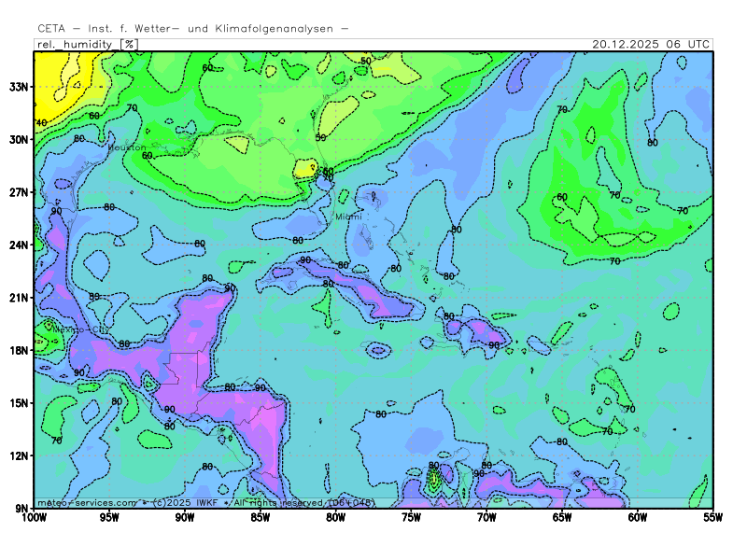Click the Miami city label
747x560 pixels.
click(348, 217)
